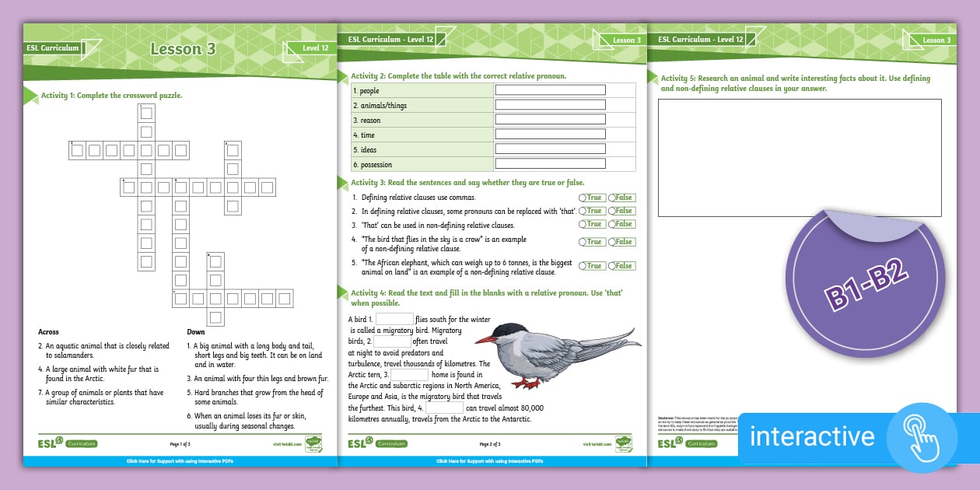Image resolution: width=980 pixels, height=490 pixels.
Task: Click the answer field next to 'possession'
Action: point(551,164)
